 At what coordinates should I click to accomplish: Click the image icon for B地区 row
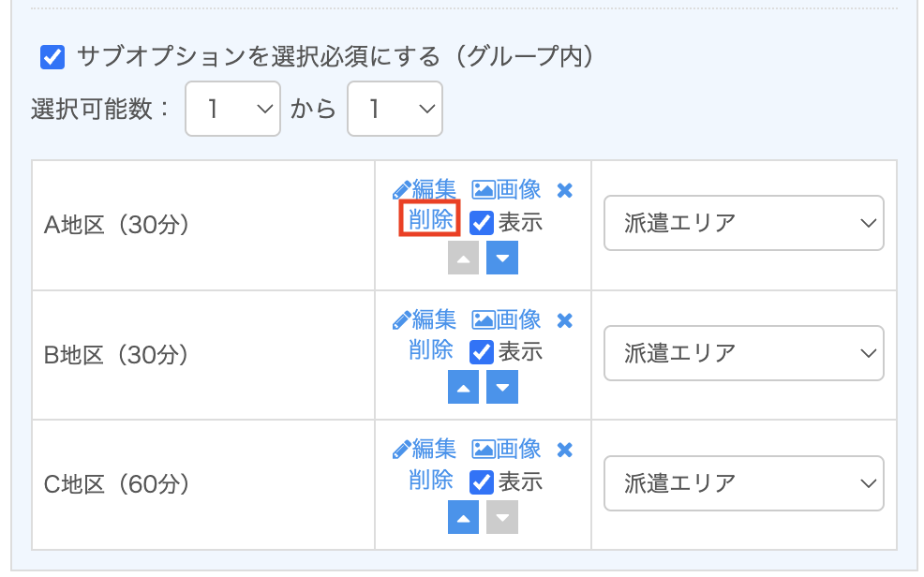483,320
